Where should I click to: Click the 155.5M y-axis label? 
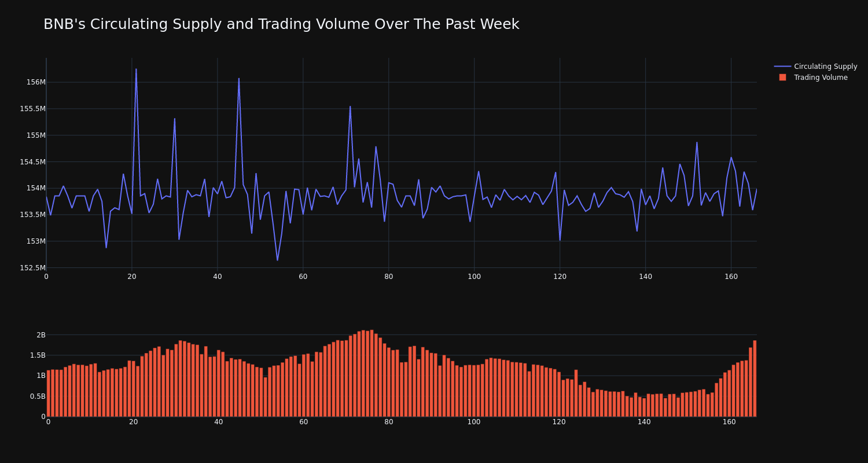pos(33,109)
